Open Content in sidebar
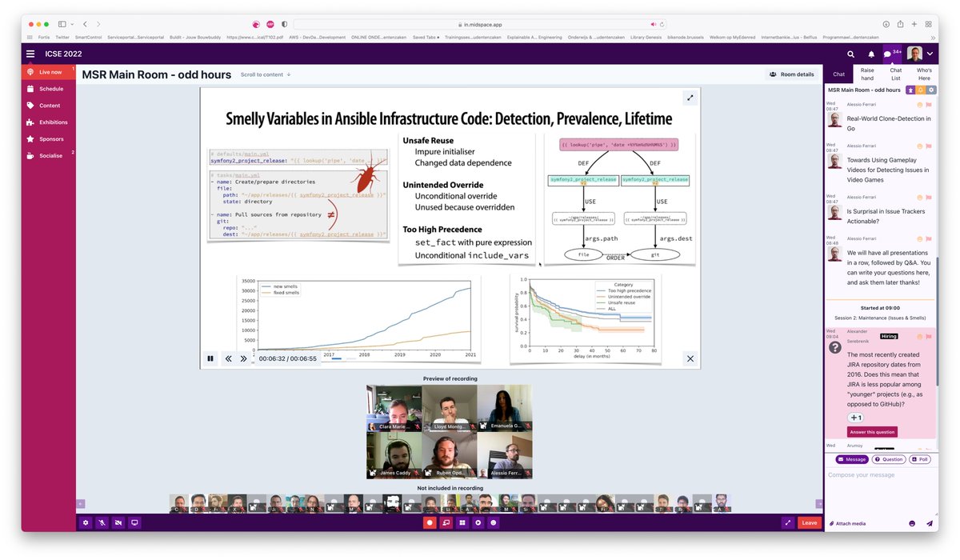This screenshot has height=560, width=960. [49, 106]
